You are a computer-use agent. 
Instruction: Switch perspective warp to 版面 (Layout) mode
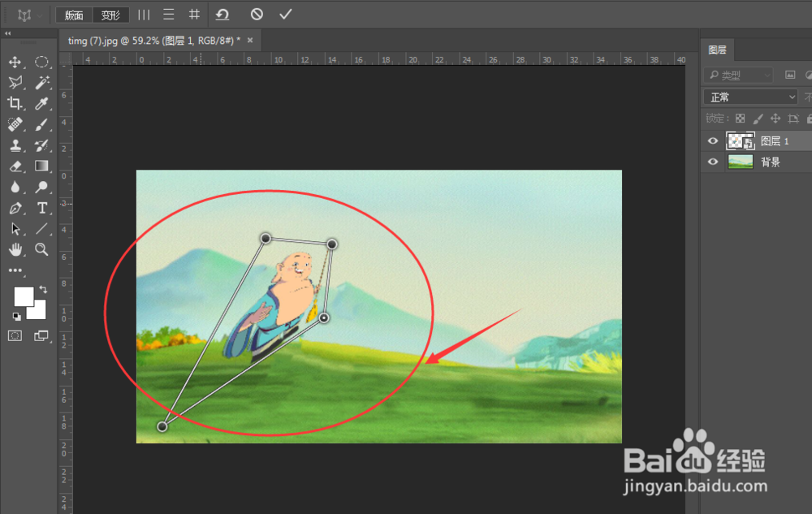point(74,15)
